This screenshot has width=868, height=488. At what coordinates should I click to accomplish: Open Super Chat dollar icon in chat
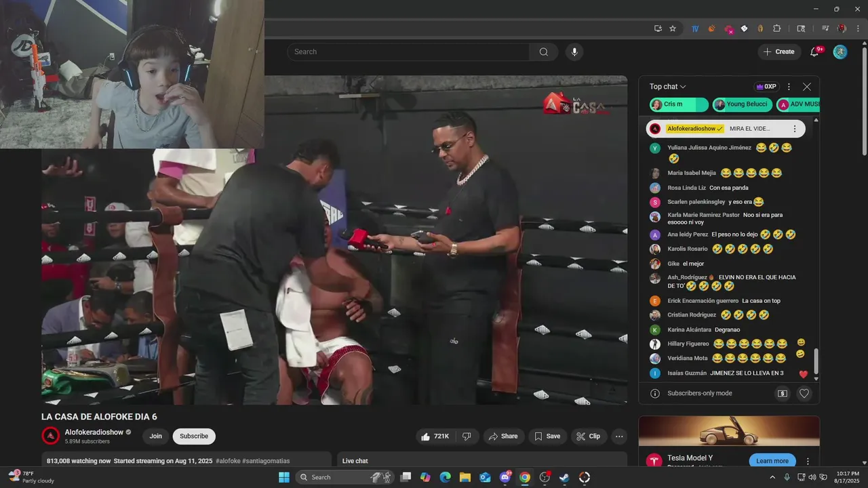tap(783, 394)
